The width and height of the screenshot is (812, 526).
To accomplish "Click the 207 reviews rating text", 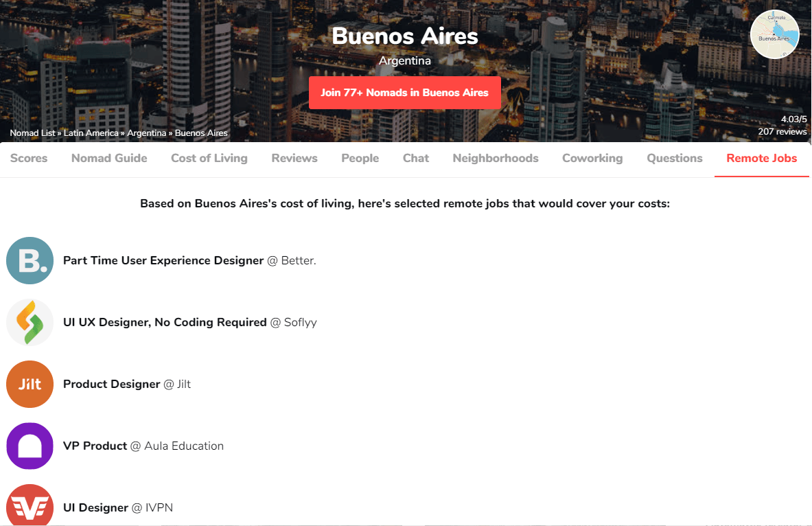I will pyautogui.click(x=782, y=131).
